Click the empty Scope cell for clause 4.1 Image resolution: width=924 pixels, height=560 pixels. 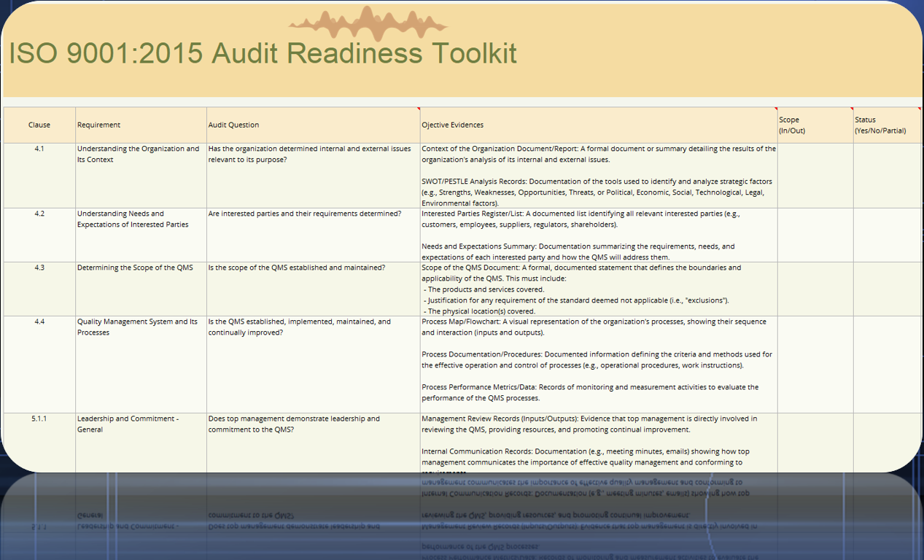tap(813, 175)
